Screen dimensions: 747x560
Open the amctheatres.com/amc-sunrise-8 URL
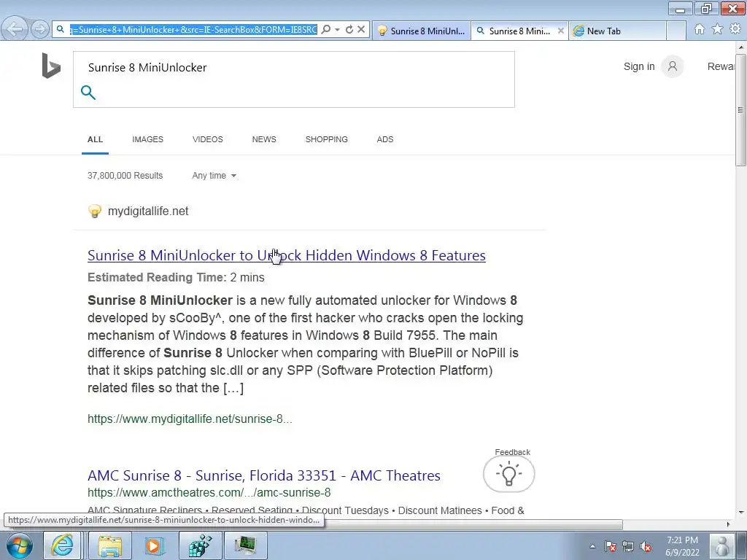(209, 492)
